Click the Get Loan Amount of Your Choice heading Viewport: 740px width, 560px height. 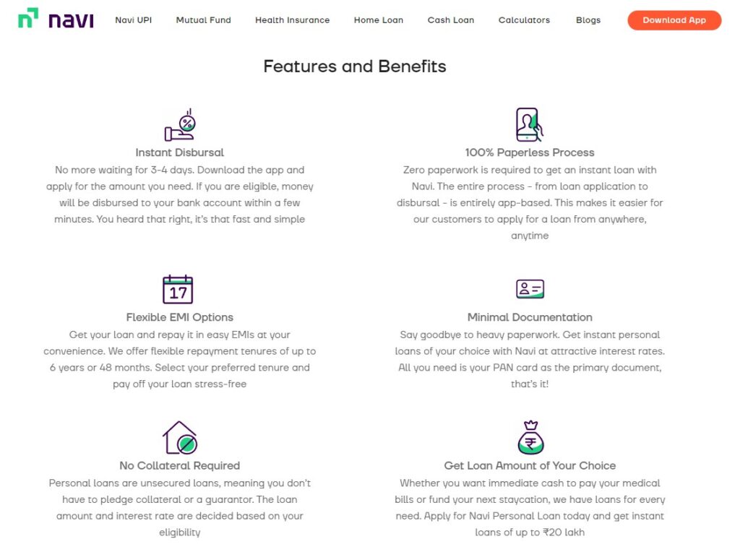tap(530, 465)
